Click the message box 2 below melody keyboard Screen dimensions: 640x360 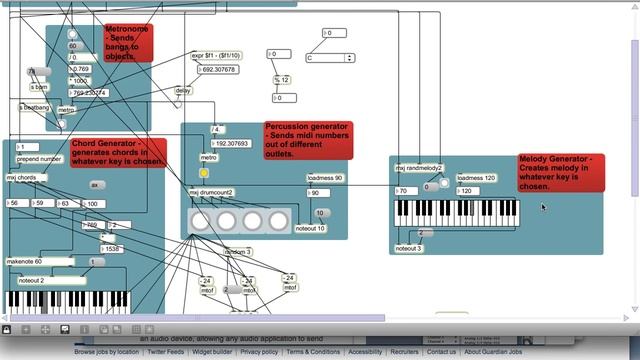pos(425,233)
